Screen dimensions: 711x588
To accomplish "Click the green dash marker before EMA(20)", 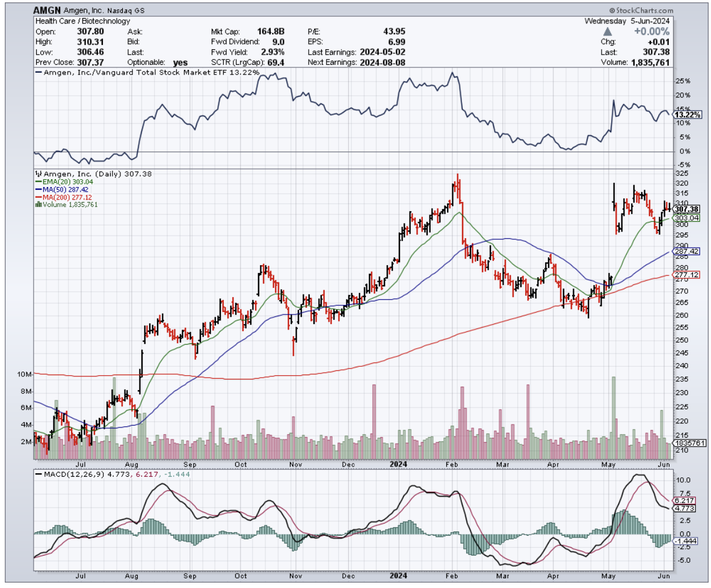I will coord(38,181).
